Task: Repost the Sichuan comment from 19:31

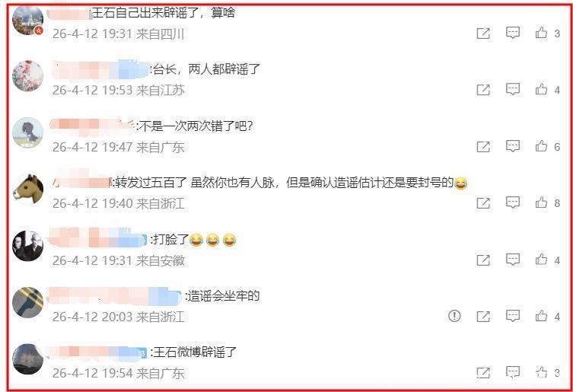Action: [483, 33]
